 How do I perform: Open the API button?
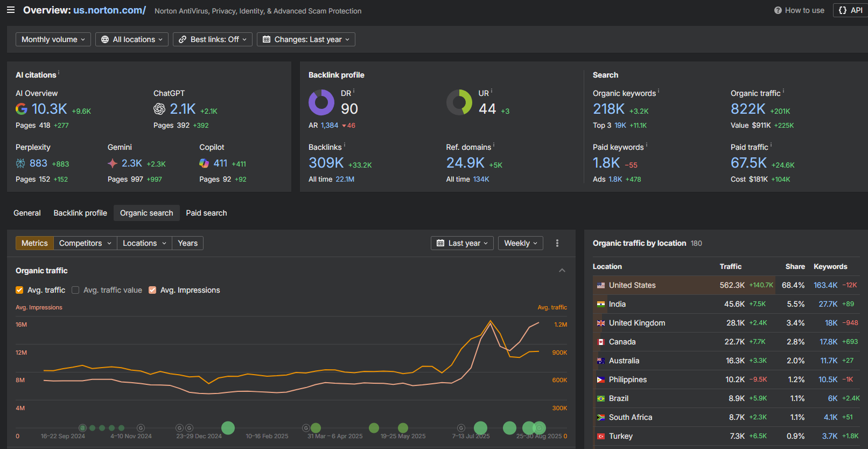pyautogui.click(x=851, y=10)
